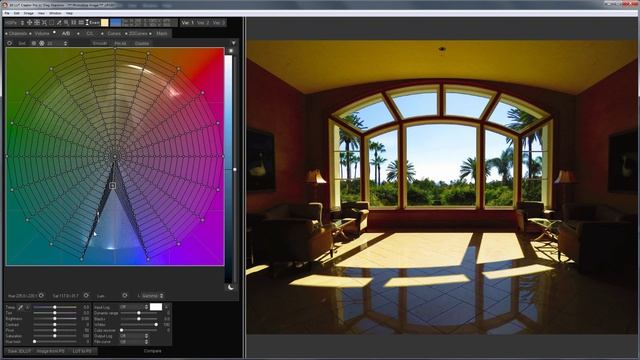The width and height of the screenshot is (640, 360).
Task: Click the blue color swatch in toolbar
Action: pyautogui.click(x=116, y=23)
